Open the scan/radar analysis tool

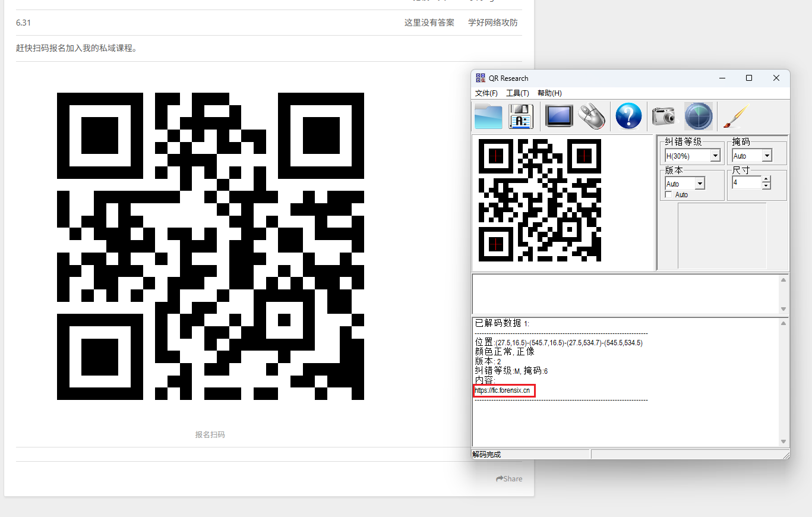[x=699, y=116]
